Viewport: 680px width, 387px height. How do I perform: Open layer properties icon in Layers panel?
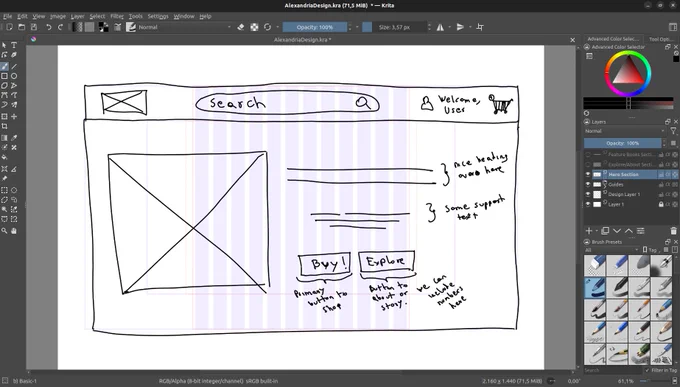coord(641,231)
